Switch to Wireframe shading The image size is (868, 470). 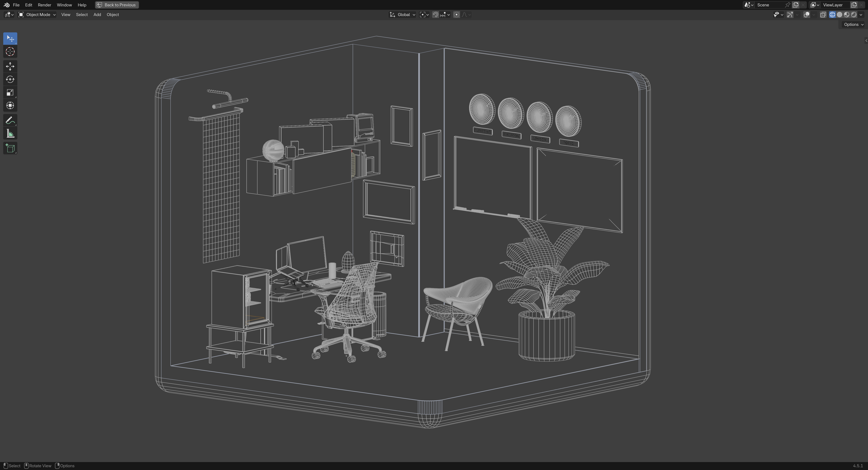tap(832, 15)
